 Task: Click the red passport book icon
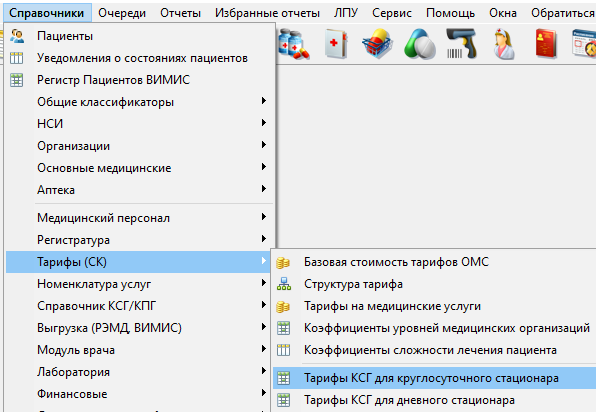point(546,44)
